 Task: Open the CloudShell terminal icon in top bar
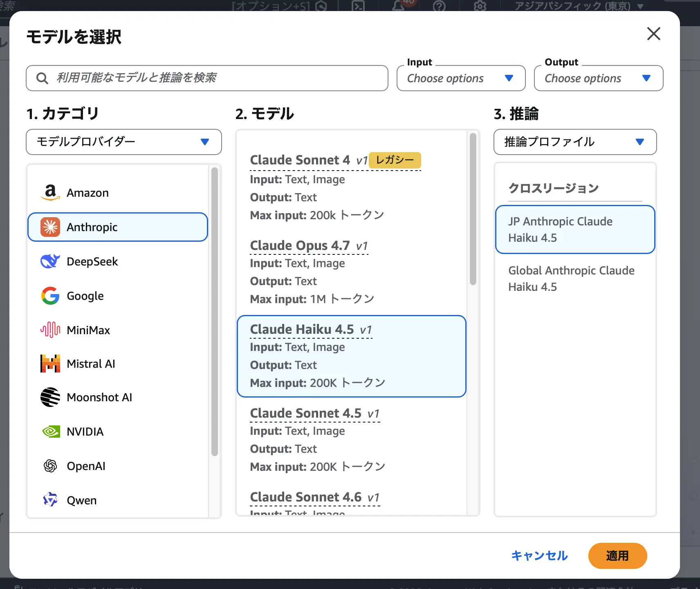[358, 6]
